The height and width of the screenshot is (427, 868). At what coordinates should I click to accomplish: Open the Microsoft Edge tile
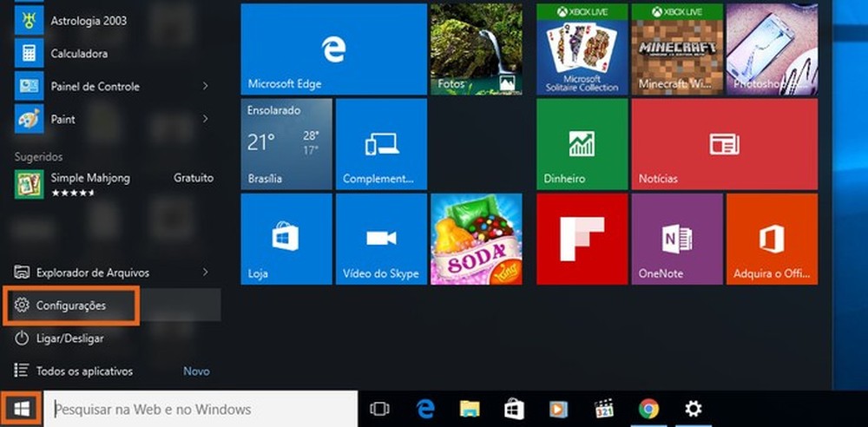tap(334, 49)
